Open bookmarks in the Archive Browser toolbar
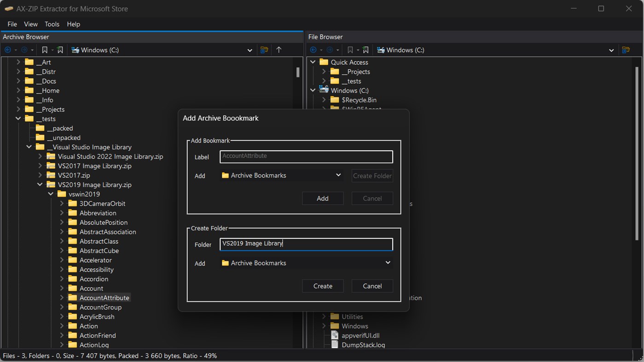 45,50
